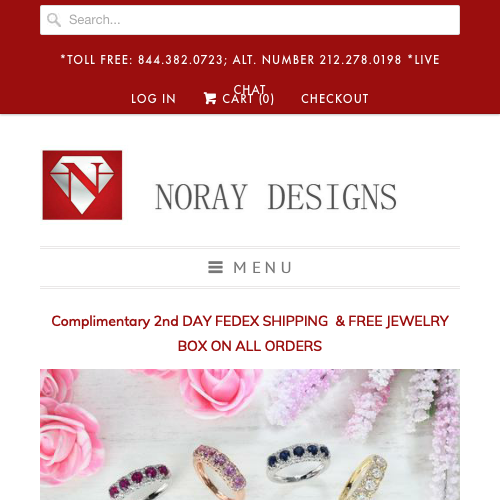The width and height of the screenshot is (500, 500).
Task: Click the BOX ON ALL ORDERS text line
Action: pyautogui.click(x=250, y=346)
